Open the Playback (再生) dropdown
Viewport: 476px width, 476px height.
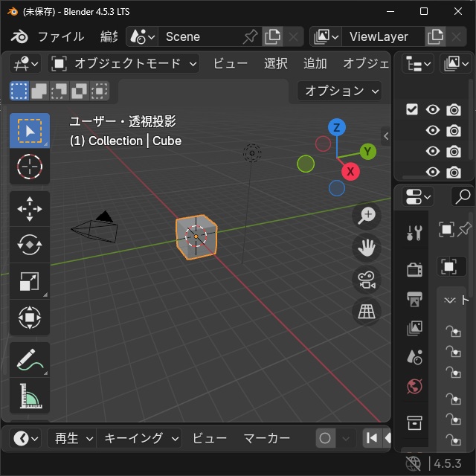(x=72, y=438)
